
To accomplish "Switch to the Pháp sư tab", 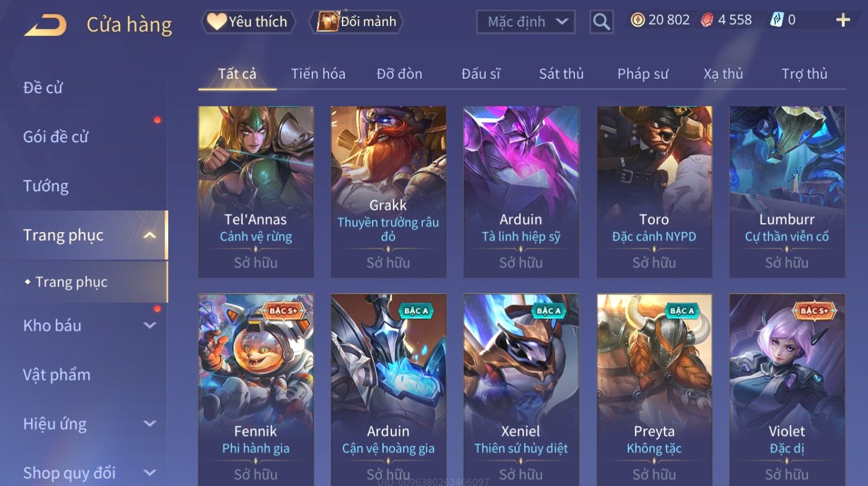I will [643, 74].
